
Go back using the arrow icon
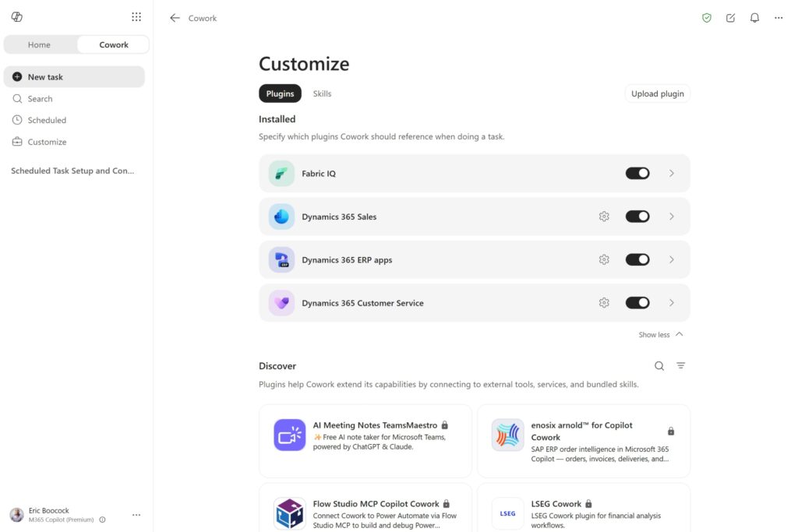coord(175,18)
